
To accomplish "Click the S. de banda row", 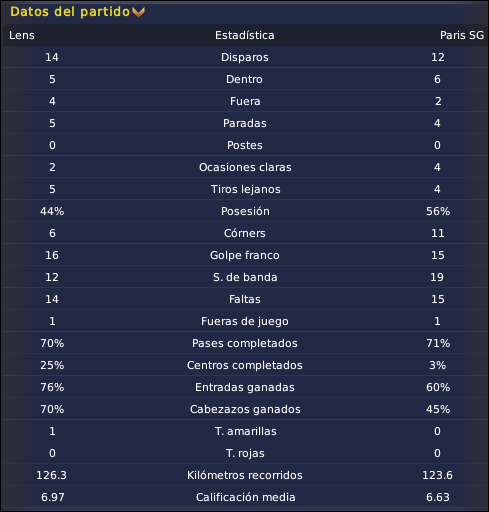I will coord(245,277).
